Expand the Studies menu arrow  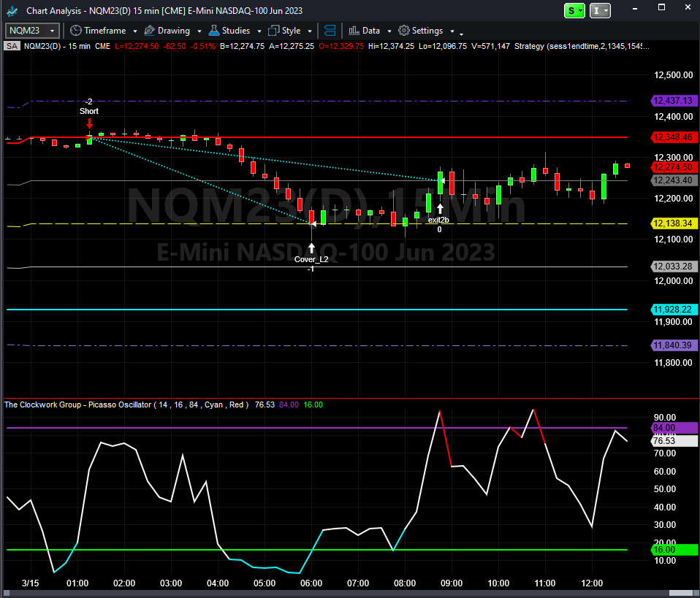(259, 31)
